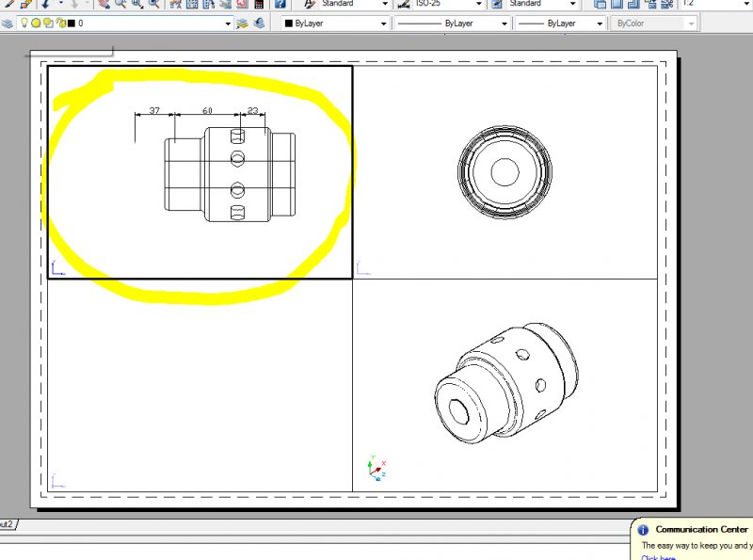Select dimension text 60
Screen dimensions: 753x560
tap(207, 110)
